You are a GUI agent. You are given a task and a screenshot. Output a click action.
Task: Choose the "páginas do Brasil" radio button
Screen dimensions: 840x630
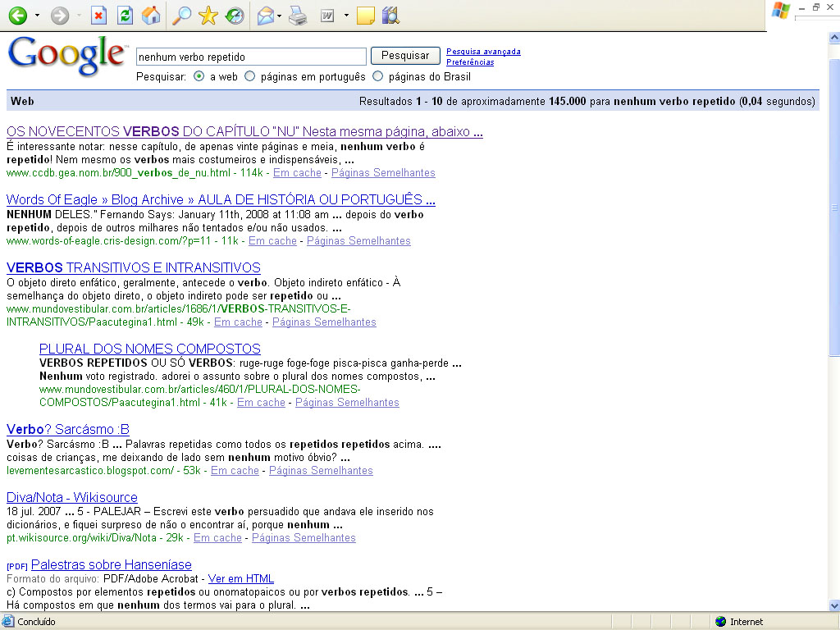pos(378,76)
